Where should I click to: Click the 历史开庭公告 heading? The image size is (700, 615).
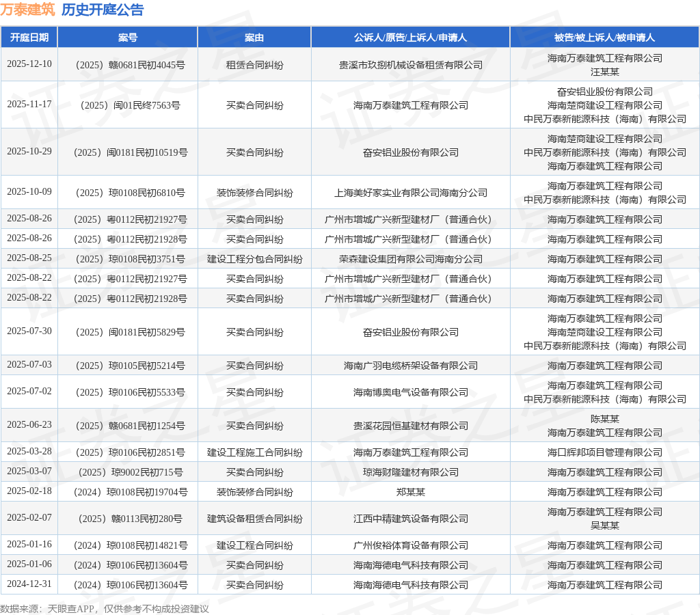(103, 10)
